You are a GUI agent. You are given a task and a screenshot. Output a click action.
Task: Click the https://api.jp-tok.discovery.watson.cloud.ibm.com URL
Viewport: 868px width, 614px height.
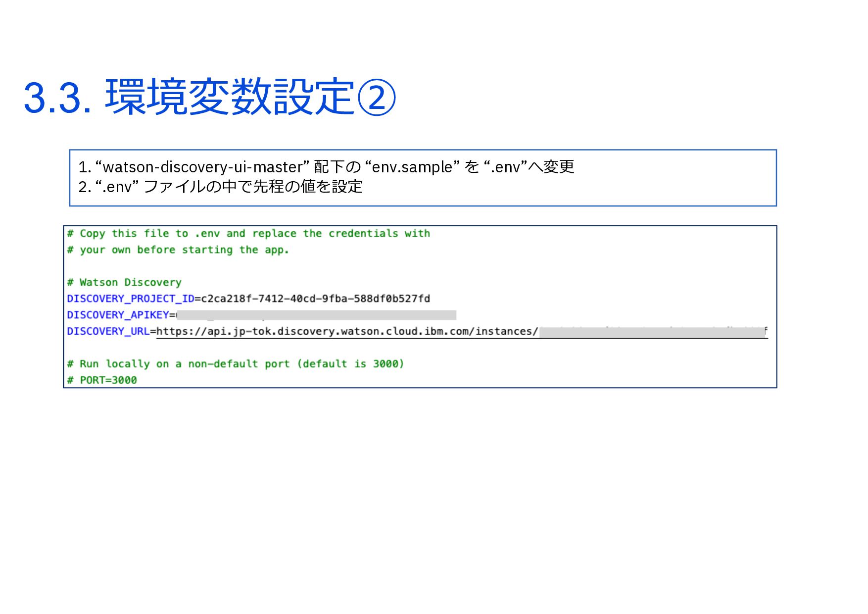tap(347, 331)
